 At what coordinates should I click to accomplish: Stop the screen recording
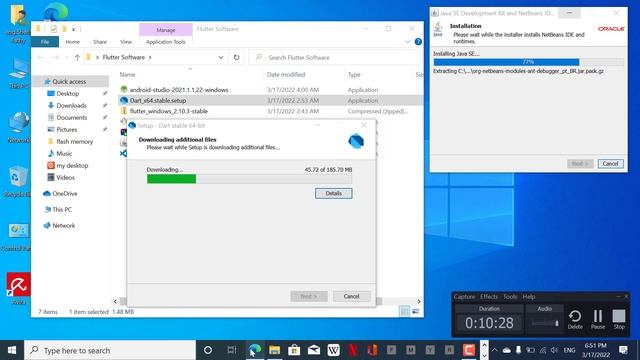coord(619,319)
